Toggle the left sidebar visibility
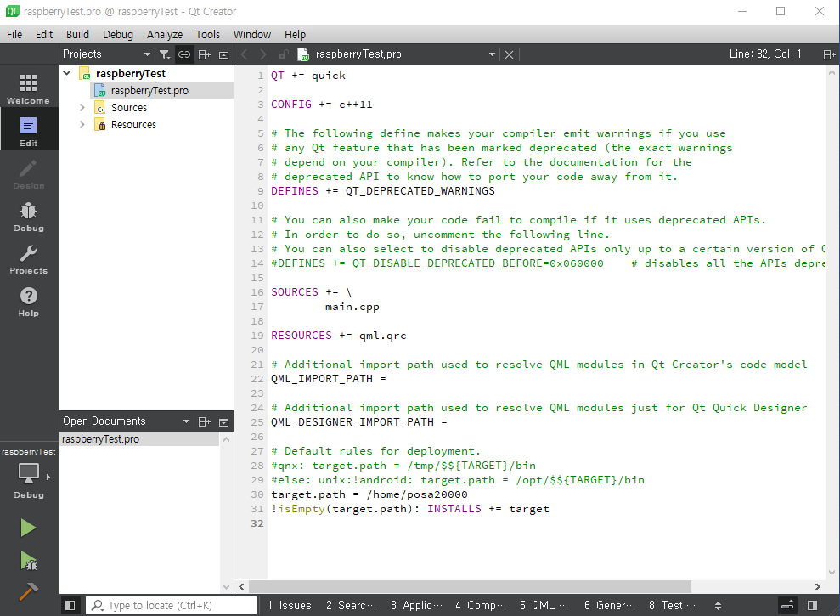 pyautogui.click(x=70, y=605)
